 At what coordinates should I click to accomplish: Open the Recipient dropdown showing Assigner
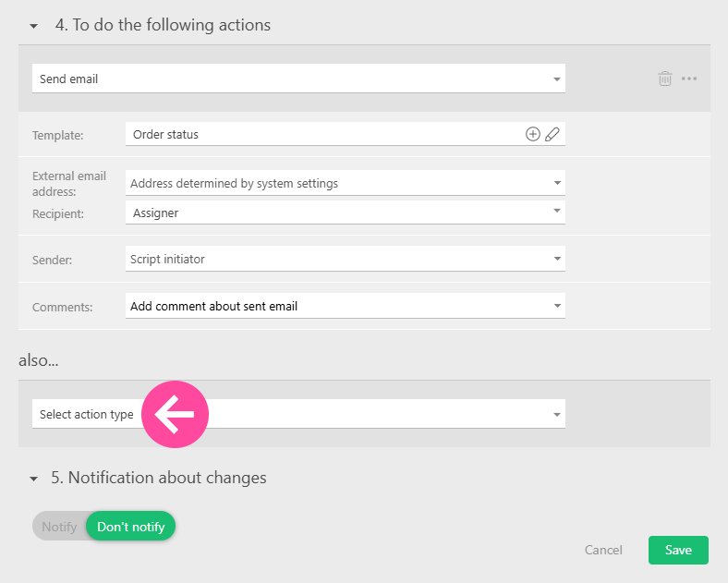[x=345, y=213]
